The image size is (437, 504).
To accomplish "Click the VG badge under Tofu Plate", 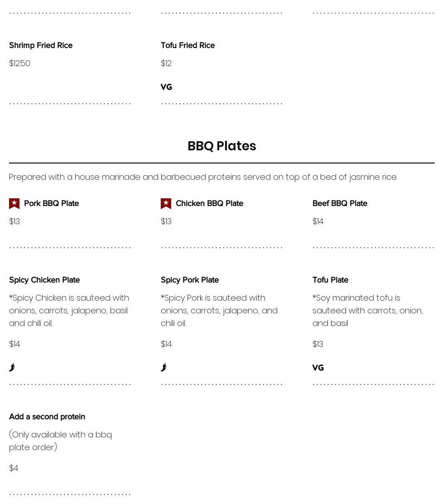I will [318, 368].
